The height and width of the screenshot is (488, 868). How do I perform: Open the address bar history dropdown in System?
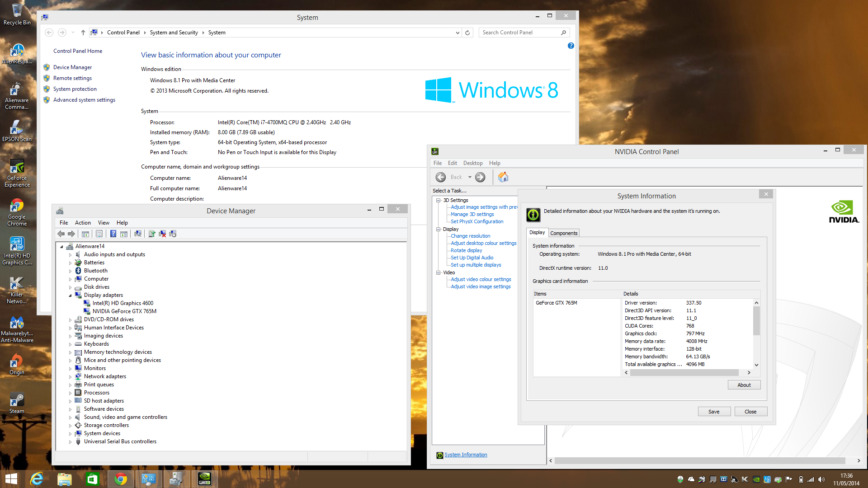click(x=458, y=33)
